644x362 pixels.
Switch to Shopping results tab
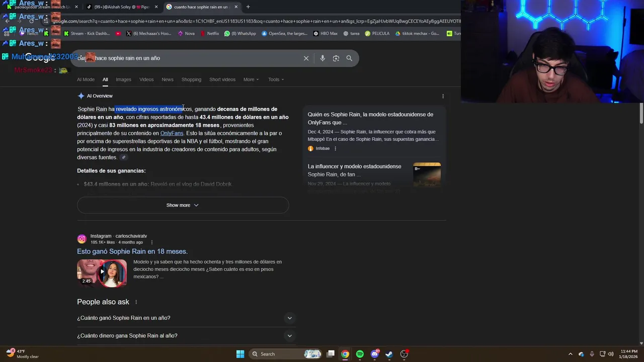click(191, 79)
